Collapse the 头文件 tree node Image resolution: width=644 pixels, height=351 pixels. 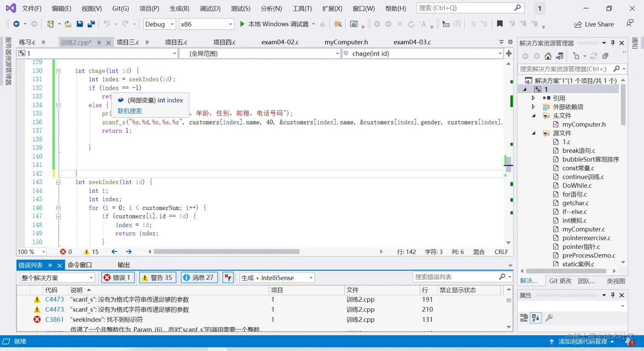tap(533, 116)
